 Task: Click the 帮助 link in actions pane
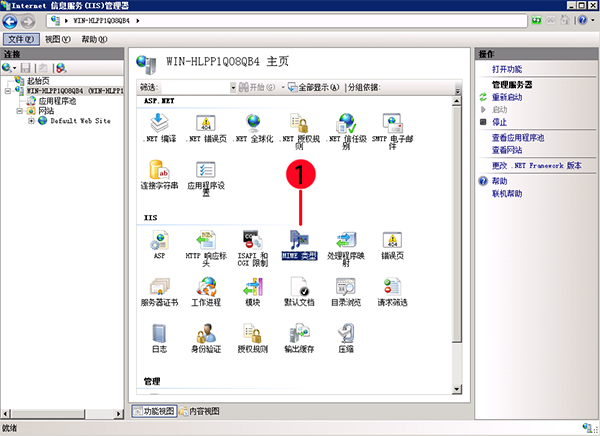[x=499, y=181]
